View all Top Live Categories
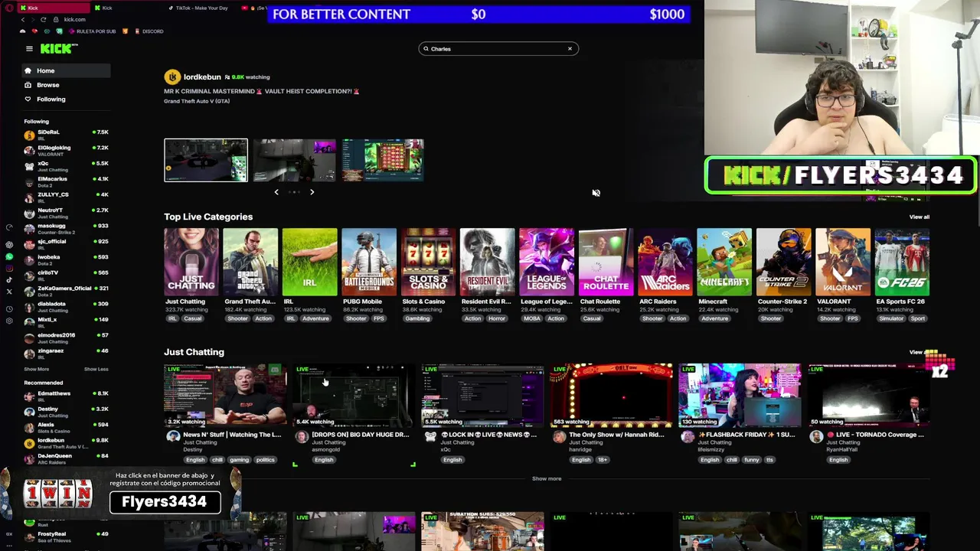 919,217
